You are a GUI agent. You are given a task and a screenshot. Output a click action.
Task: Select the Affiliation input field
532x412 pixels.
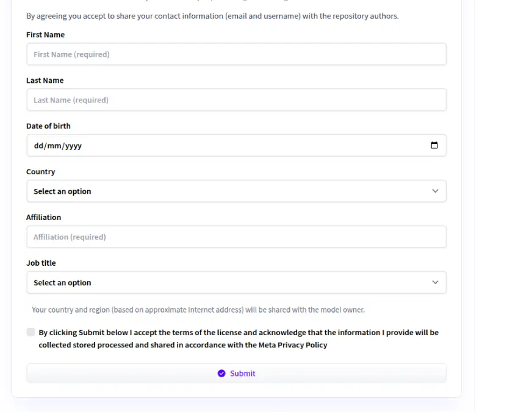(236, 237)
